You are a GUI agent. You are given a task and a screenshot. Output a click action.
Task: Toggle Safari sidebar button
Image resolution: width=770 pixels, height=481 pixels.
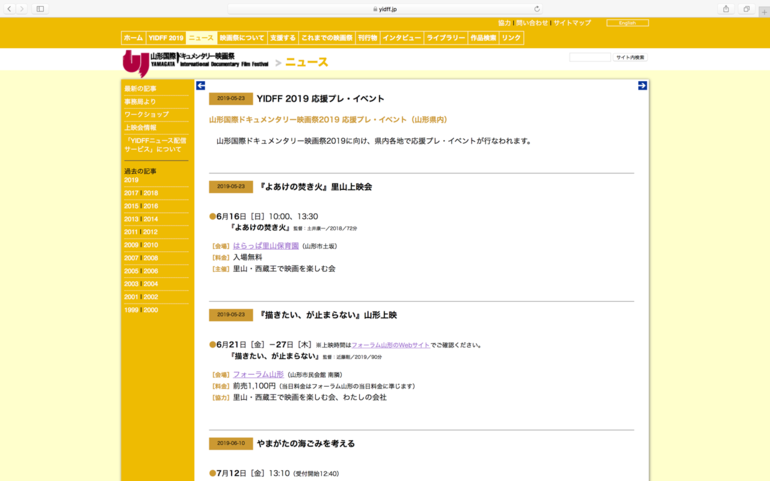[x=40, y=8]
